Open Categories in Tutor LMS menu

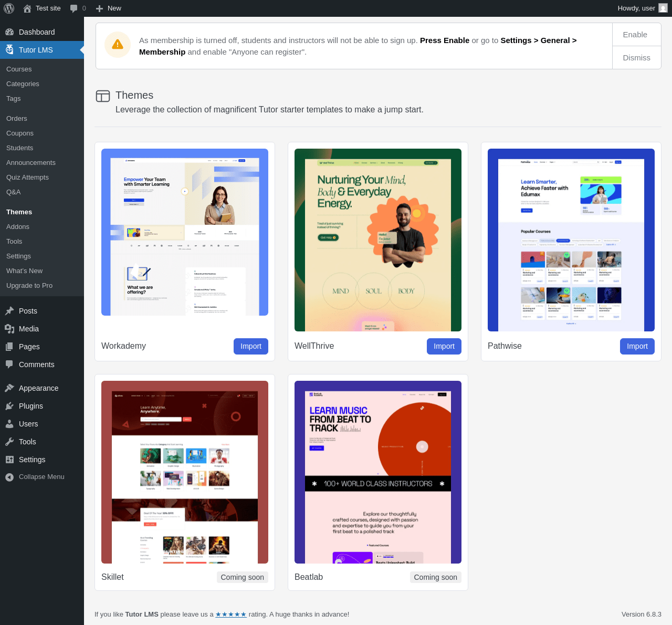(x=23, y=84)
